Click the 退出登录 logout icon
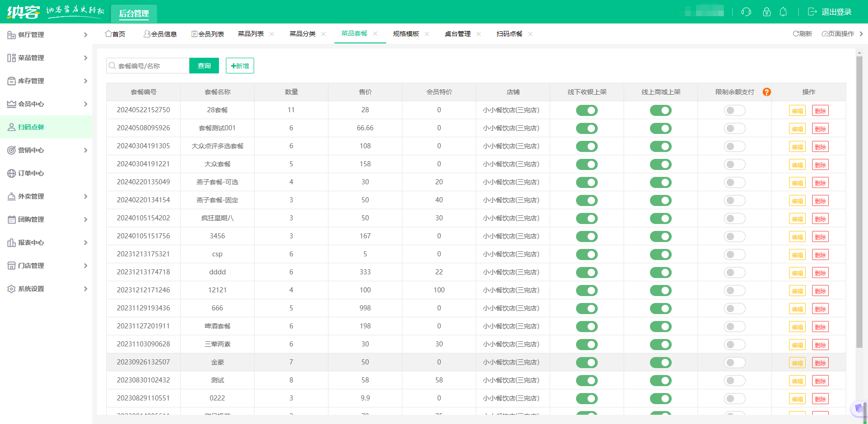The image size is (868, 424). pos(812,12)
